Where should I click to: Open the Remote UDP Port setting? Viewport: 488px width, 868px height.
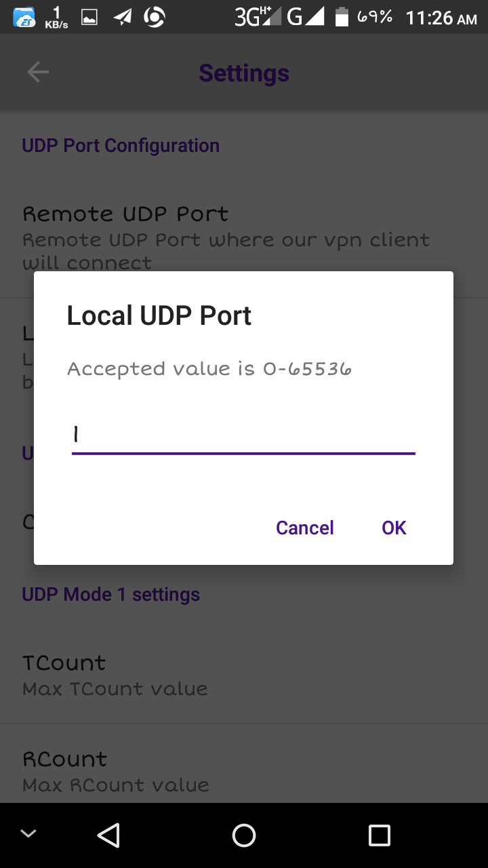(226, 237)
